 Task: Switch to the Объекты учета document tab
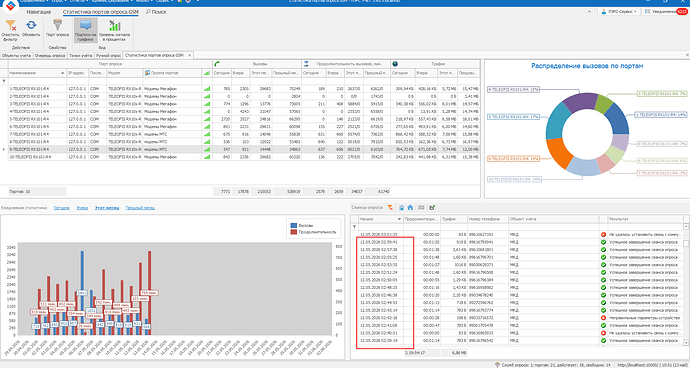pos(16,55)
